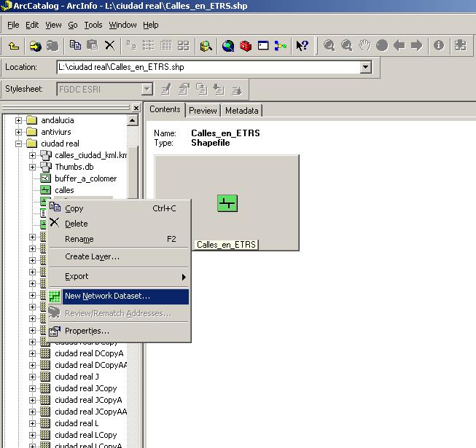Open the Tools menu
This screenshot has height=448, width=476.
[93, 25]
